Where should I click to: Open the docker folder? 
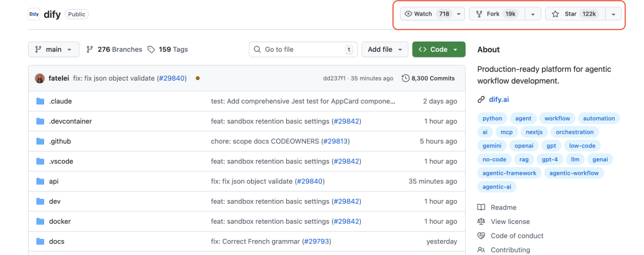tap(60, 222)
